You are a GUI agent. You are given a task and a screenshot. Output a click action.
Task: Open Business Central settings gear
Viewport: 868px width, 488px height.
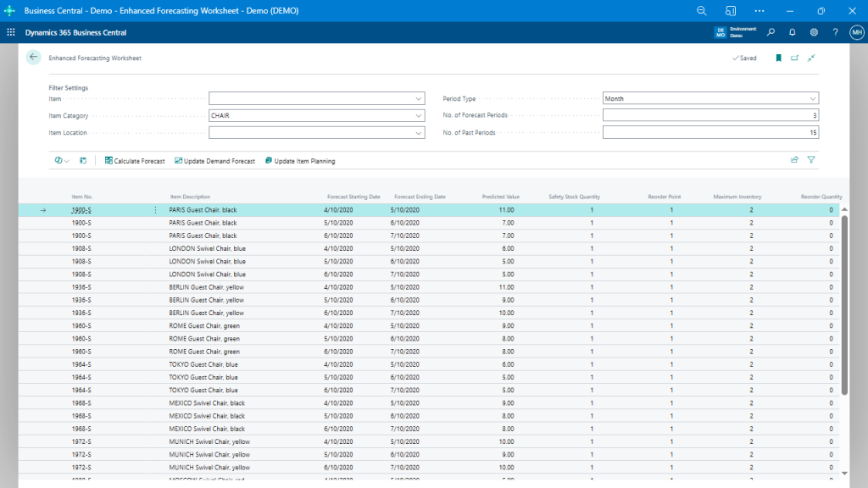tap(812, 31)
